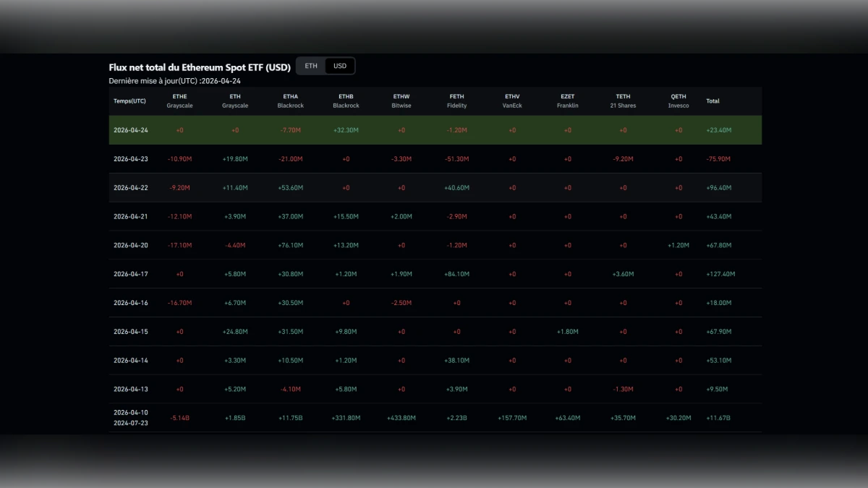Click the 2026-04-23 date cell
Viewport: 868px width, 488px height.
coord(131,159)
